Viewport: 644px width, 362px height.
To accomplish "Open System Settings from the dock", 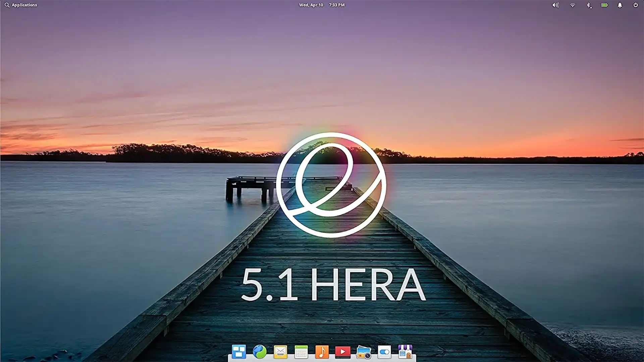I will (384, 351).
